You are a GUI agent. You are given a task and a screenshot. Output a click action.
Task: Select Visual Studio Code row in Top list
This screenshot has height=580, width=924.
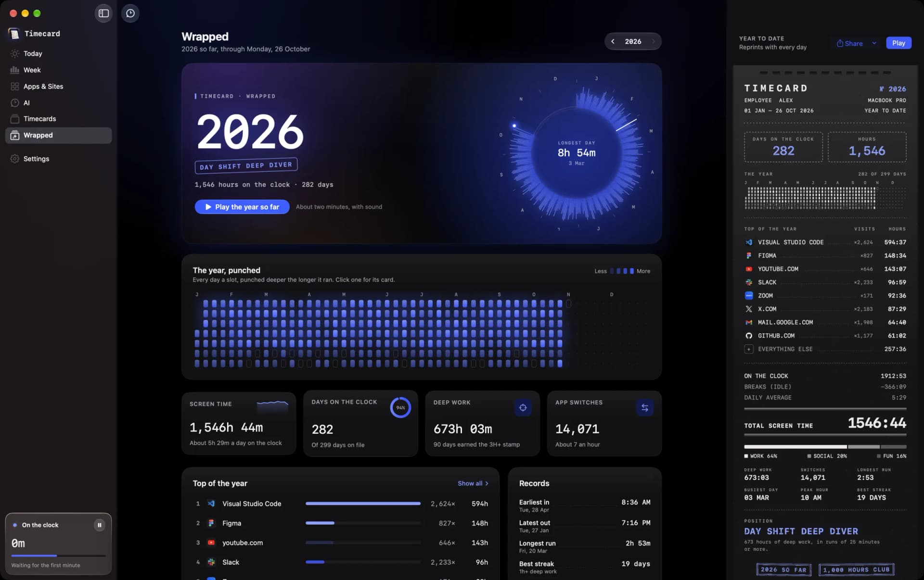coord(341,504)
